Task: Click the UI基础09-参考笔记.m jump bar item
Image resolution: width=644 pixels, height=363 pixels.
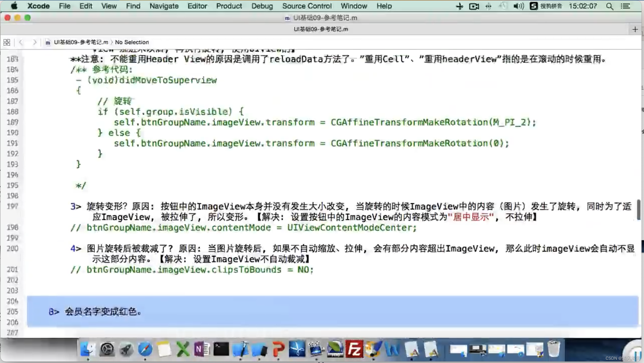Action: tap(77, 42)
